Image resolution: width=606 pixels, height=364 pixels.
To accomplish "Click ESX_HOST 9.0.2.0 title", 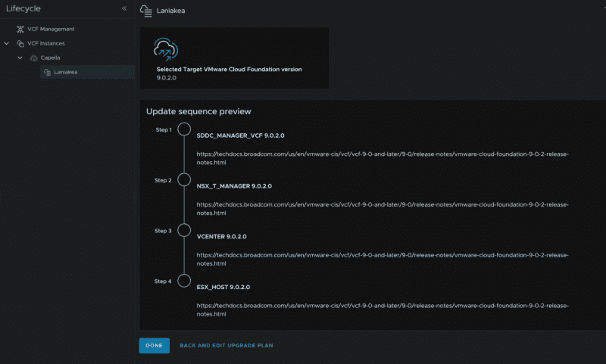I will 223,287.
